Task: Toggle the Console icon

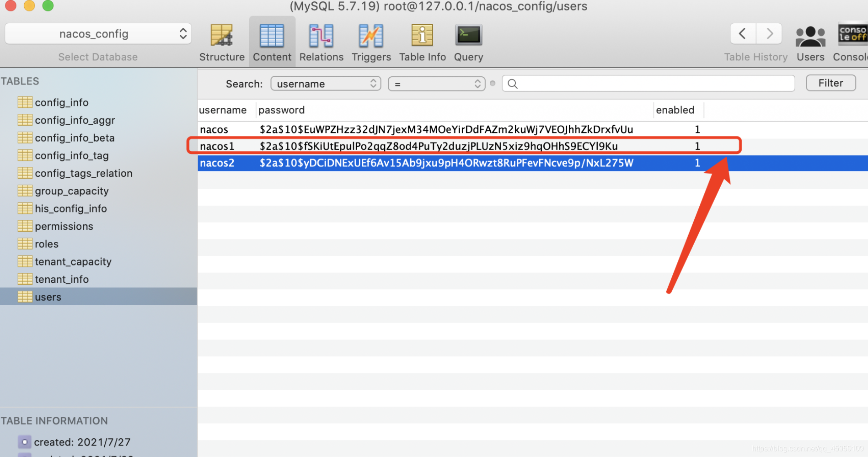Action: coord(853,35)
